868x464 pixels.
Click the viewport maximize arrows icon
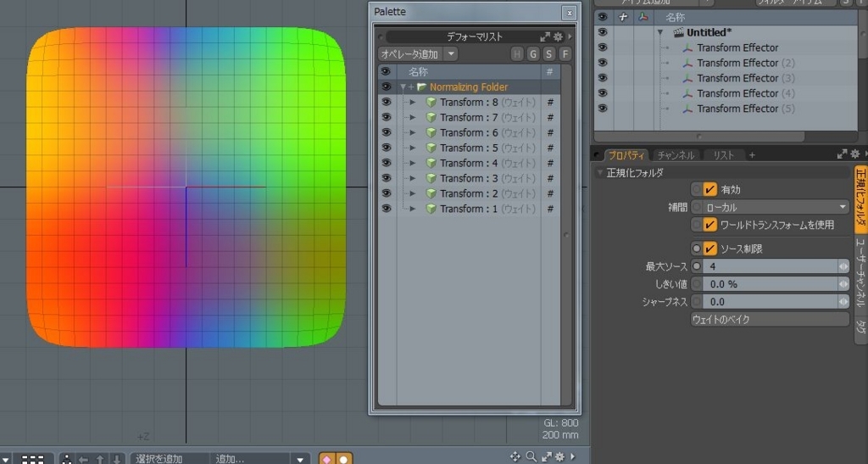point(547,457)
